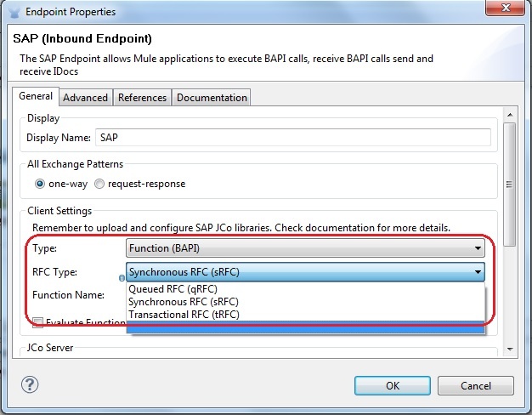This screenshot has height=415, width=532.
Task: Click the scrollbar down arrow
Action: tap(509, 349)
